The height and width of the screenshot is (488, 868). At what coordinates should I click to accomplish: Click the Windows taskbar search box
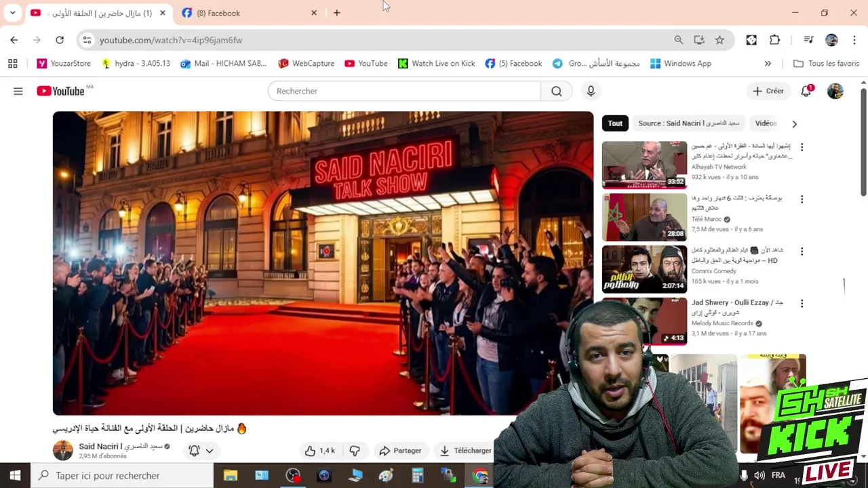[x=122, y=476]
